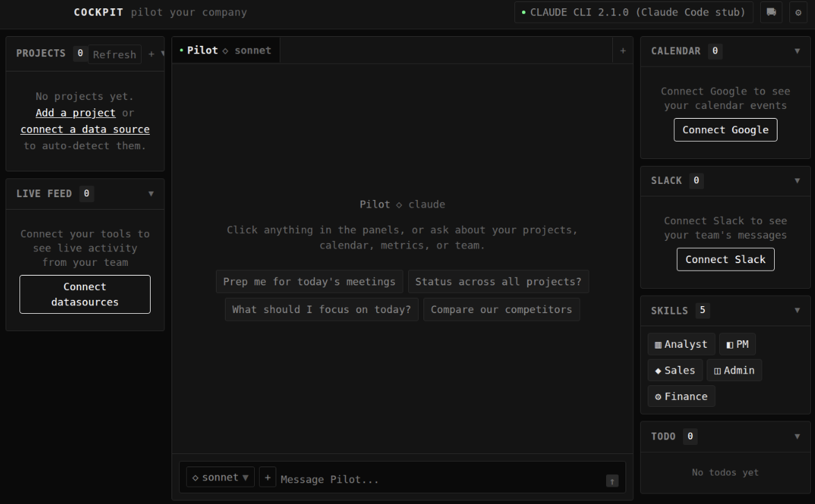Click the Connect Slack button
Viewport: 815px width, 504px height.
725,259
